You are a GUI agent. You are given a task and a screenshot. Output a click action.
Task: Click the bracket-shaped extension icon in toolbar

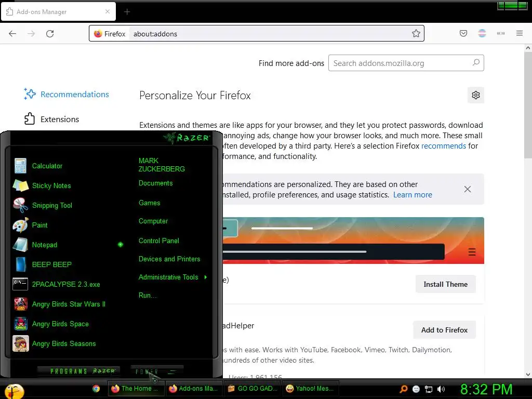(x=501, y=33)
